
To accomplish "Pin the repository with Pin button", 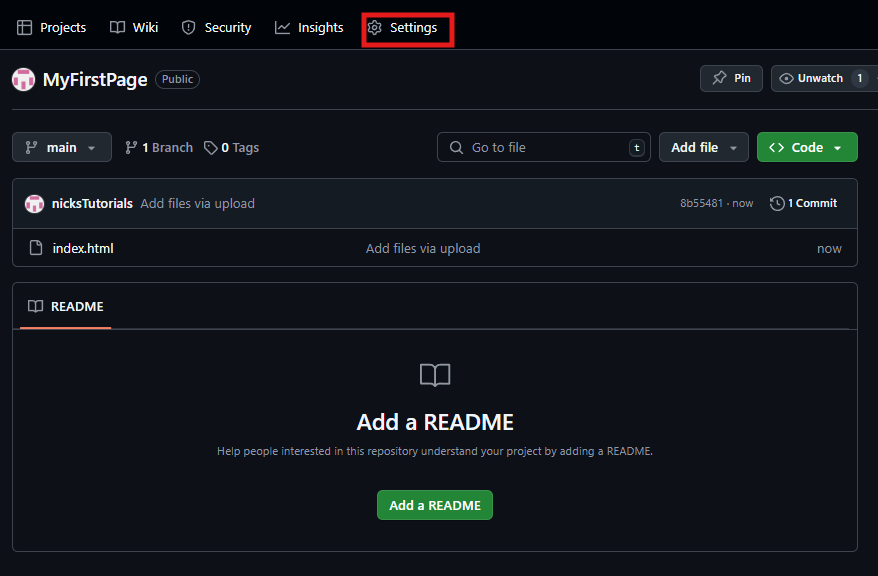I will point(731,78).
